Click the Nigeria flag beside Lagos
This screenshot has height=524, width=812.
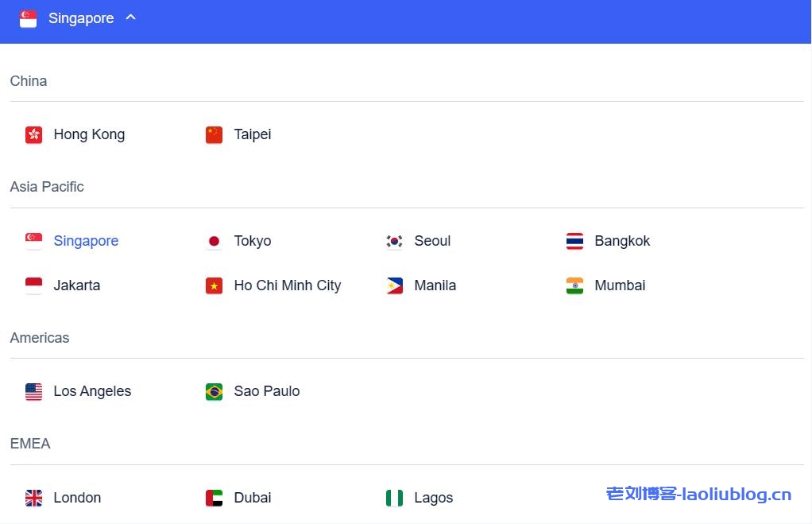pos(394,498)
